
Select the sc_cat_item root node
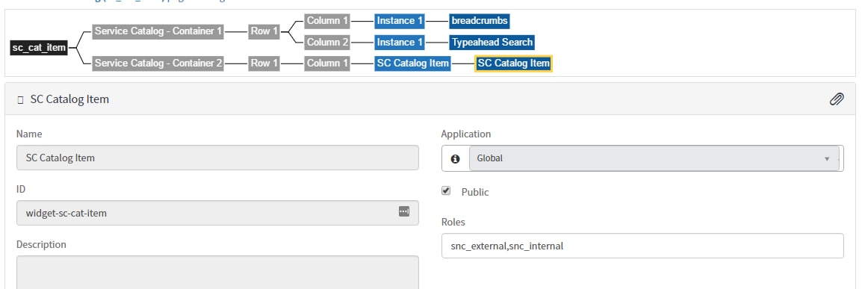pos(40,48)
